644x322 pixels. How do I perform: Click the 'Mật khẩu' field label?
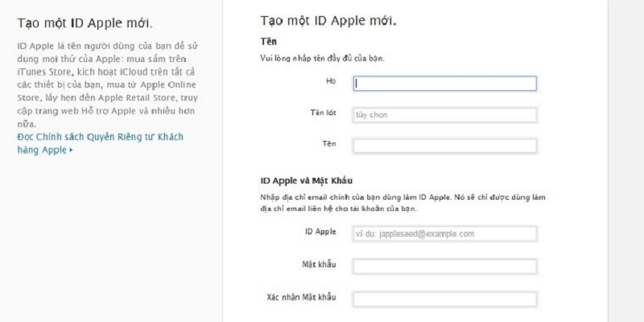(x=319, y=264)
